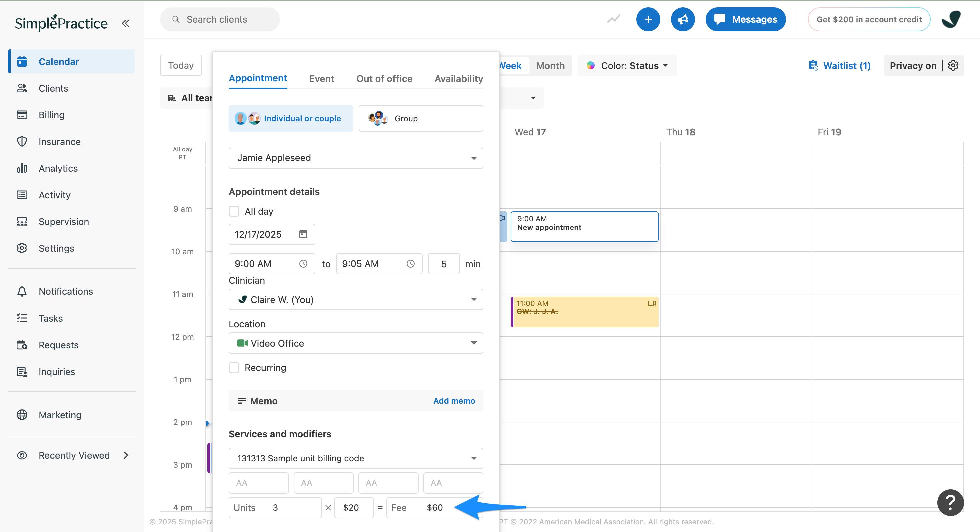Focus the Search clients field
The image size is (980, 532).
tap(220, 19)
